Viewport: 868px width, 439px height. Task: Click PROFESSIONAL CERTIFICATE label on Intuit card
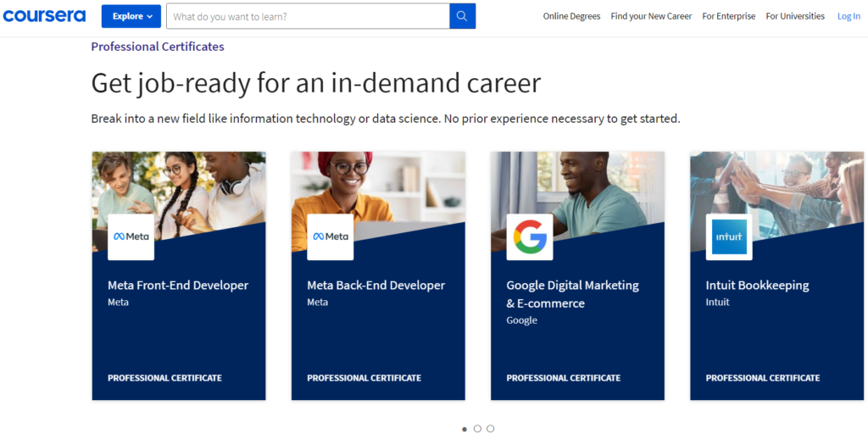pos(762,378)
